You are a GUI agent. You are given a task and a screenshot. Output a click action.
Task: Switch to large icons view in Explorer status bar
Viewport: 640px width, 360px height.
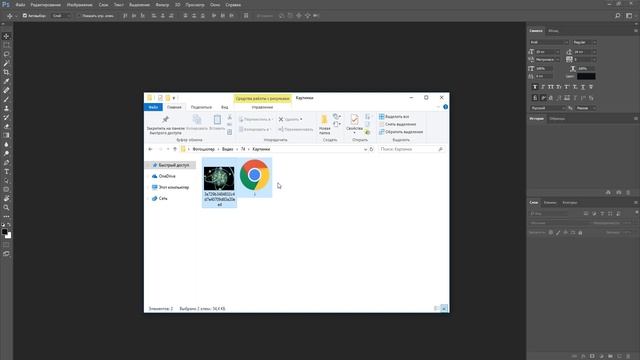pyautogui.click(x=444, y=309)
